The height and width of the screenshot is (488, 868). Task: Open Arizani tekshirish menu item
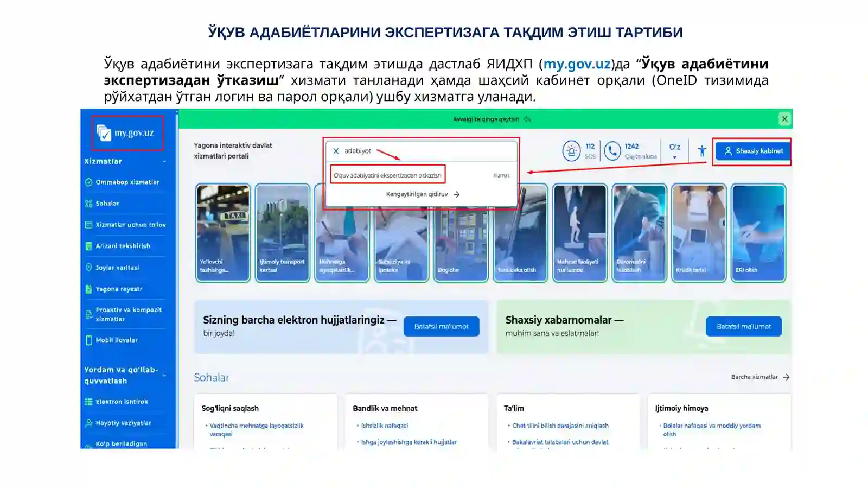123,246
